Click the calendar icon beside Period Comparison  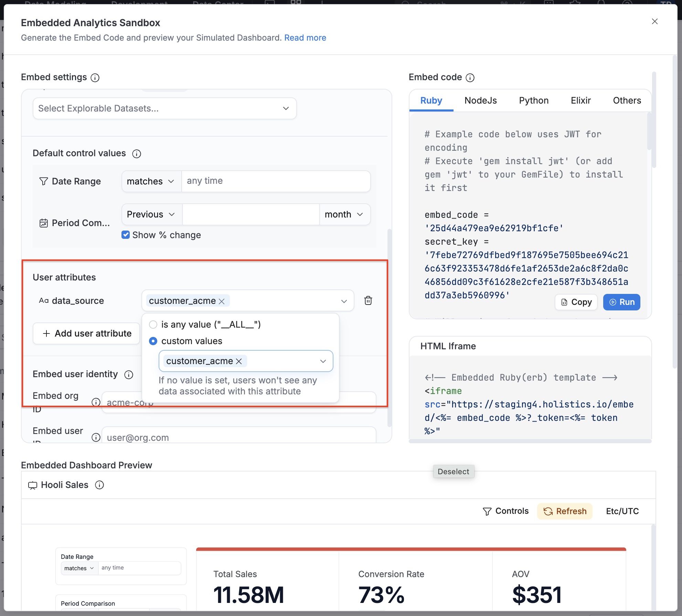click(43, 223)
